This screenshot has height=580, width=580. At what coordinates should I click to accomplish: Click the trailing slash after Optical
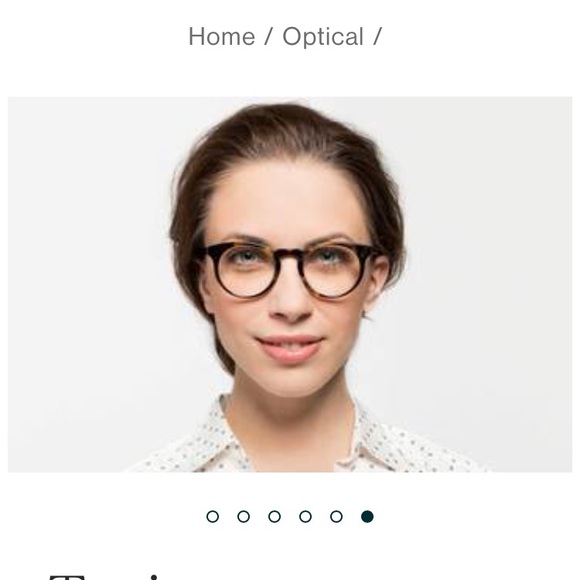[377, 37]
